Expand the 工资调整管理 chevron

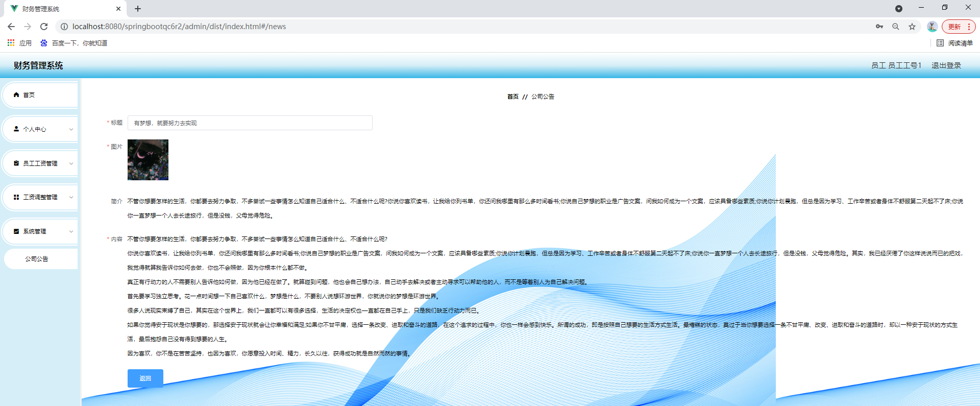(71, 197)
